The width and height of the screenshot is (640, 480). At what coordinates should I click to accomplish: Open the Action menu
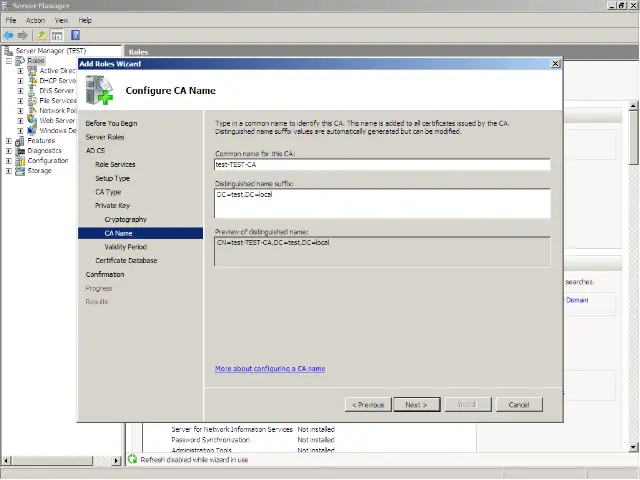tap(35, 20)
